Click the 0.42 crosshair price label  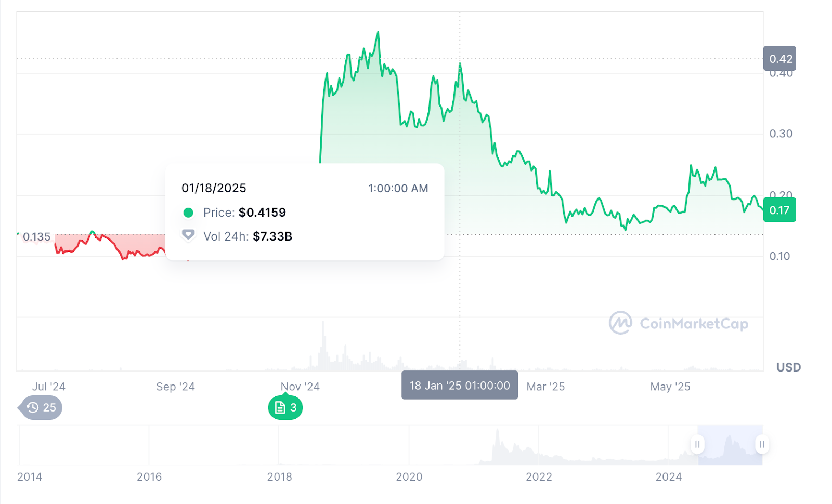[779, 58]
